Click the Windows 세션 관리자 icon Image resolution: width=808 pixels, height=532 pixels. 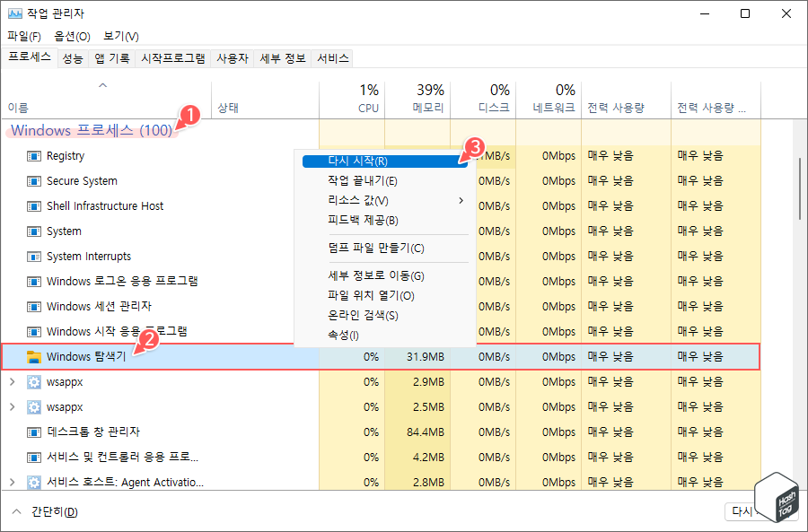pos(33,307)
